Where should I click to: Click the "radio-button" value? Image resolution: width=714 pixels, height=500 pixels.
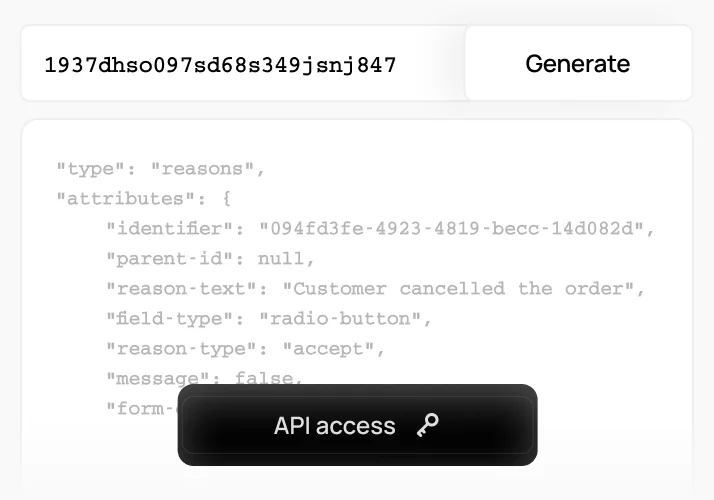[340, 318]
